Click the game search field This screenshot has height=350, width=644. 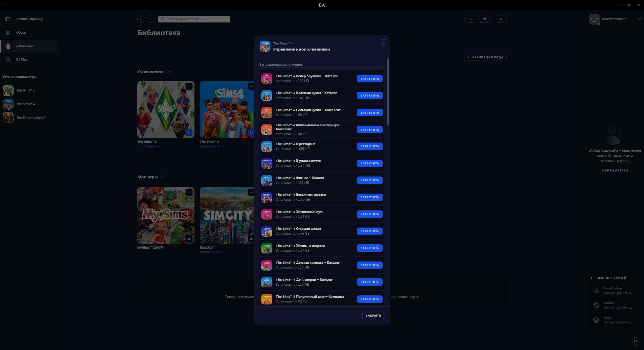tap(194, 19)
